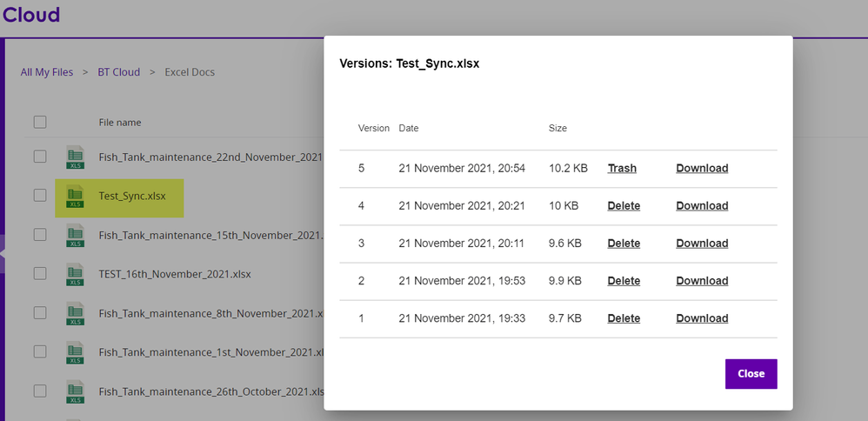Download version 1 from 19:33
The image size is (868, 421).
[702, 318]
